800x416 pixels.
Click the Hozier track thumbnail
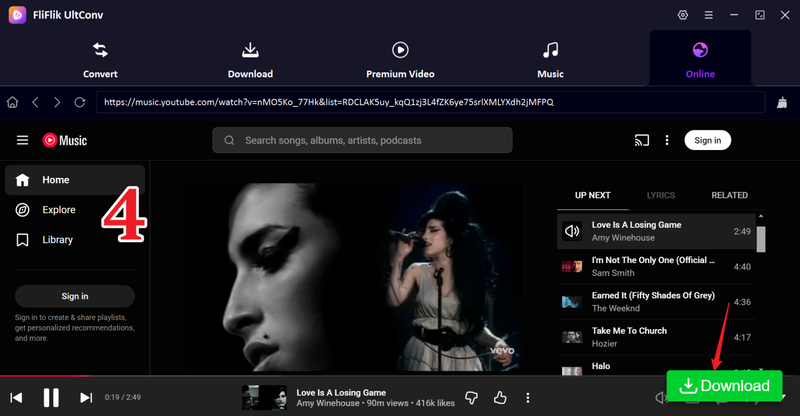[x=572, y=337]
